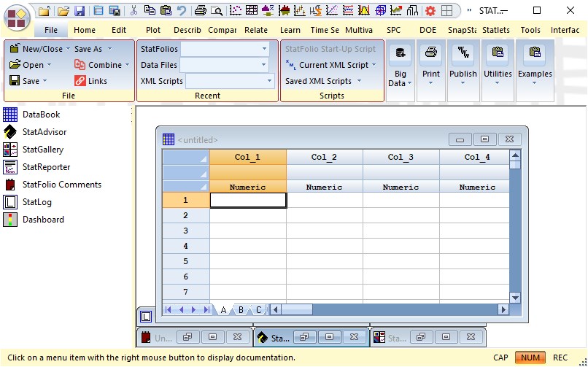The image size is (588, 367).
Task: Click the Statgraphics application logo button
Action: (17, 18)
